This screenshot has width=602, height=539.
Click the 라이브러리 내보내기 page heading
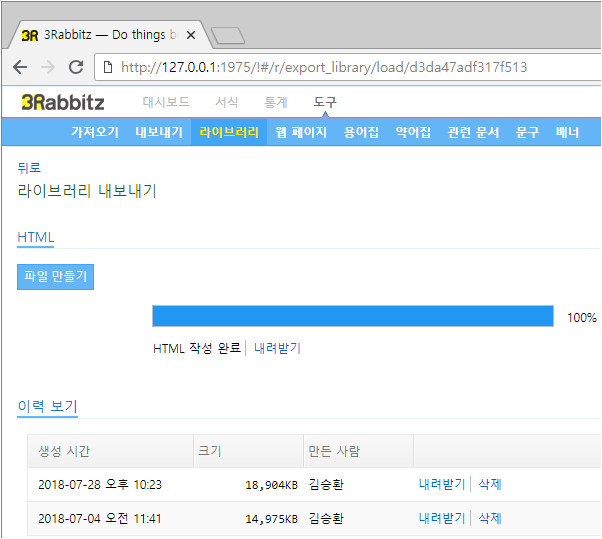coord(87,191)
